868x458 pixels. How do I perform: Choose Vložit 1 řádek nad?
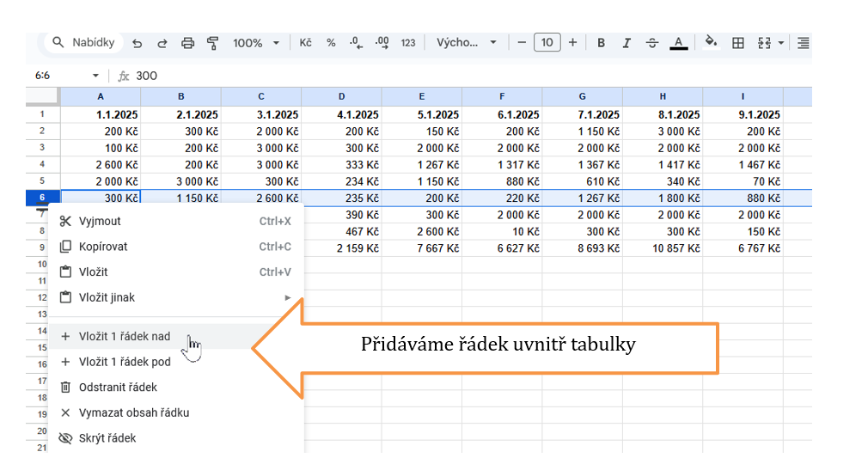125,336
